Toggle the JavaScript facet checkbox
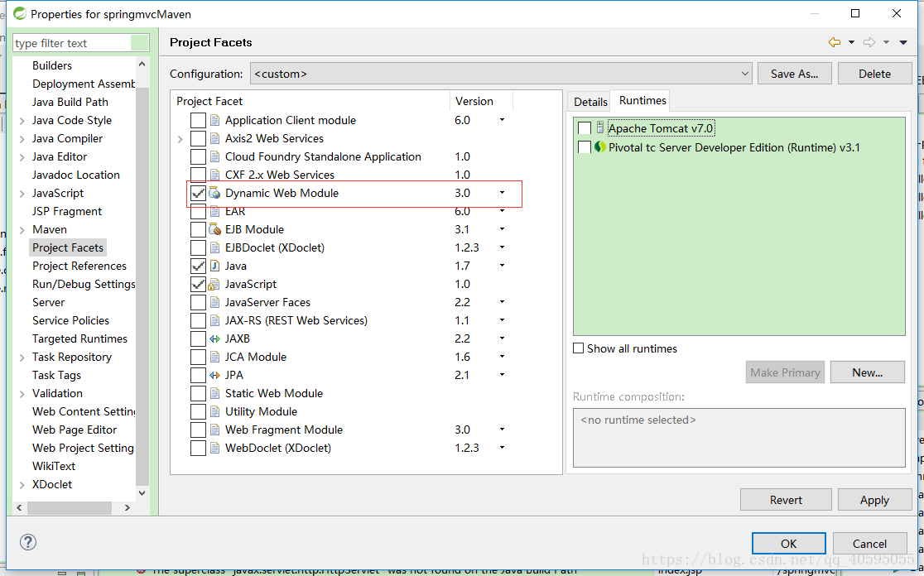 [x=198, y=285]
